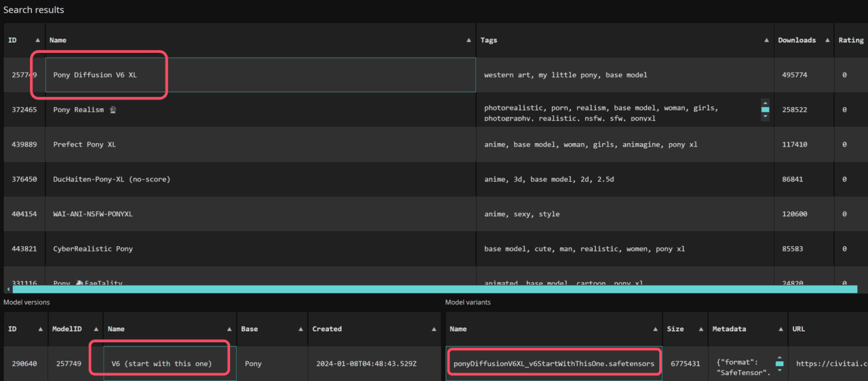868x381 pixels.
Task: Click downloads value 120600
Action: [x=795, y=214]
